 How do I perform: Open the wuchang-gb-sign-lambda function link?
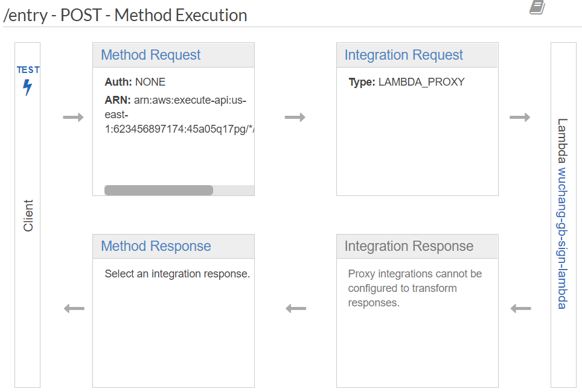coord(562,238)
